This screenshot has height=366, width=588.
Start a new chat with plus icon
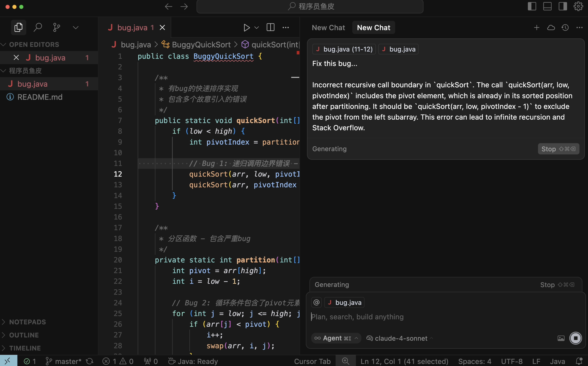536,28
